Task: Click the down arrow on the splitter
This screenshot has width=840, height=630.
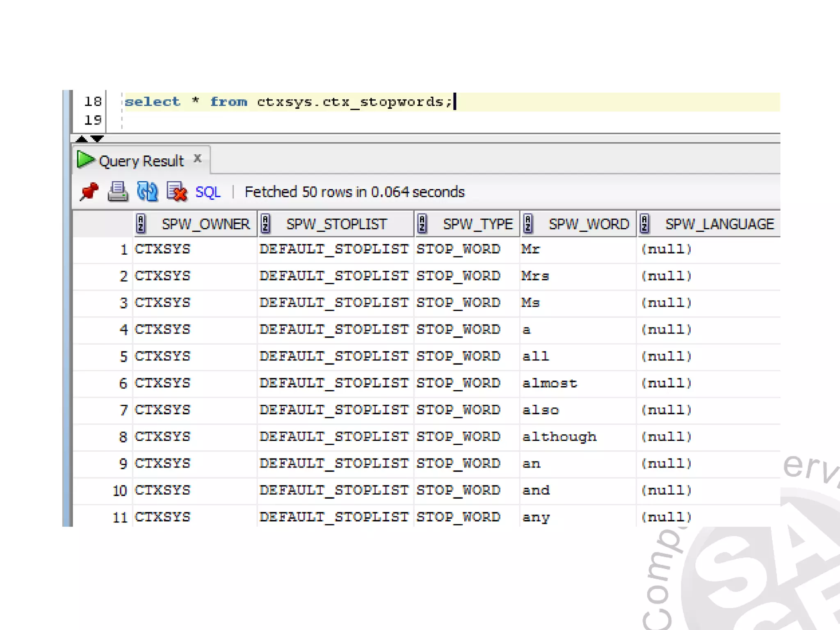Action: [97, 139]
